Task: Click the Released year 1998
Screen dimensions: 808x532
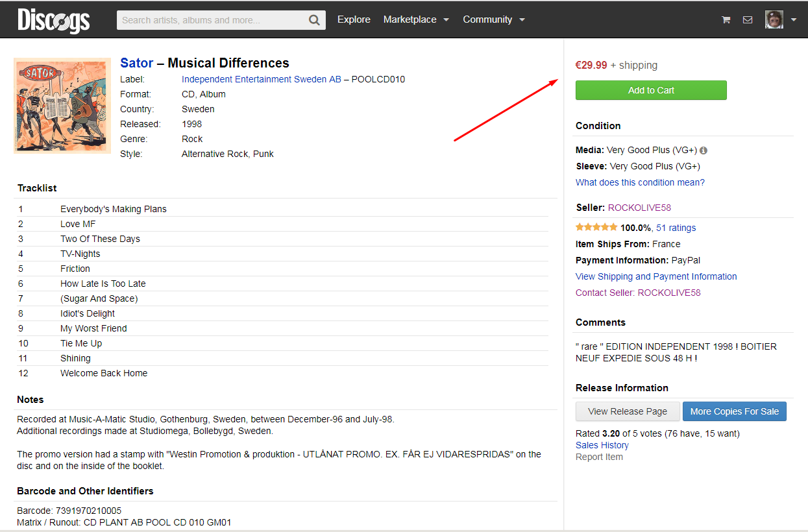Action: point(191,124)
